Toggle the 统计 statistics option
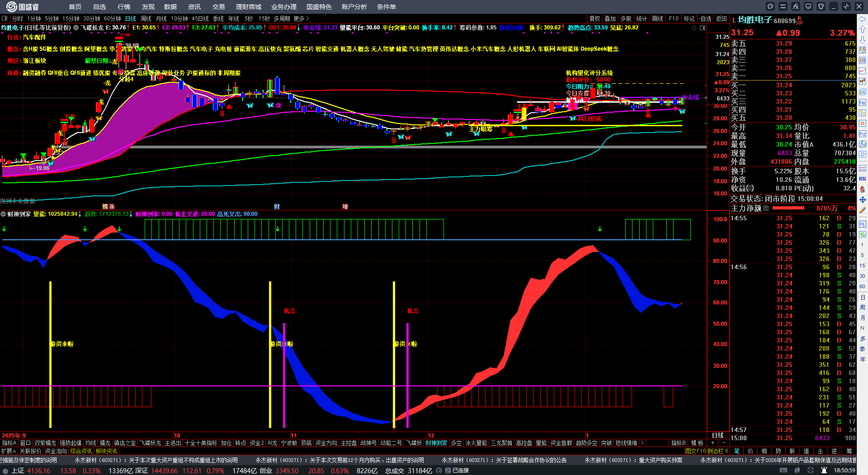 click(x=642, y=19)
